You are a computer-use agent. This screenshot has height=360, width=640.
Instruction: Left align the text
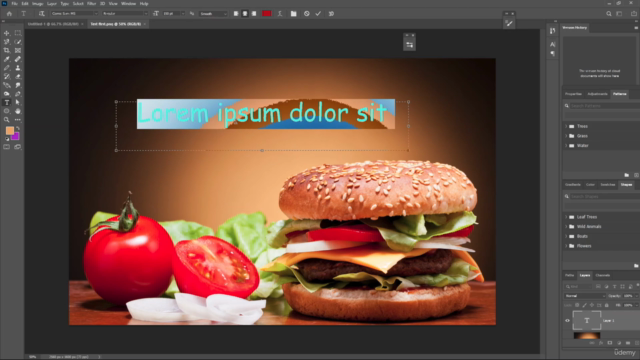[x=236, y=13]
